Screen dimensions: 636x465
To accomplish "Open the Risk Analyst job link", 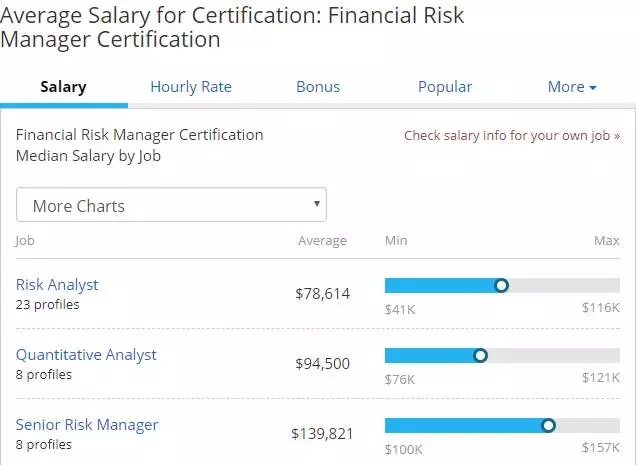I will (57, 284).
